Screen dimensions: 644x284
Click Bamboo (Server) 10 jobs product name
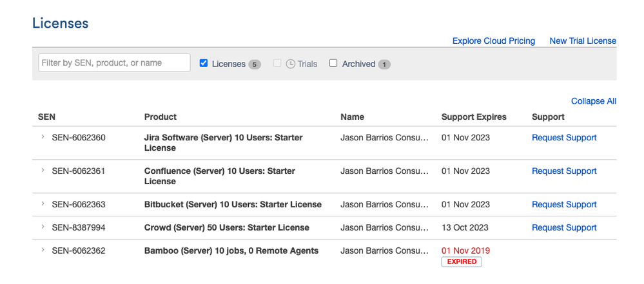[x=231, y=251]
